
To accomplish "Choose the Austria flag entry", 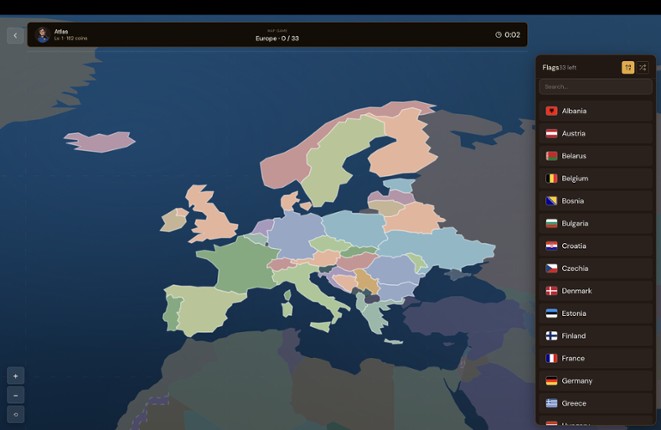I will click(x=595, y=133).
